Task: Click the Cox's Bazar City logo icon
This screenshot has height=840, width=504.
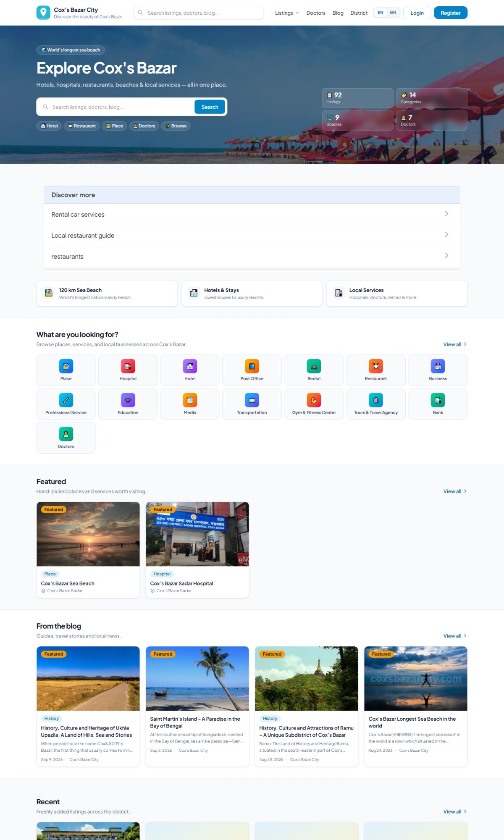Action: point(43,13)
